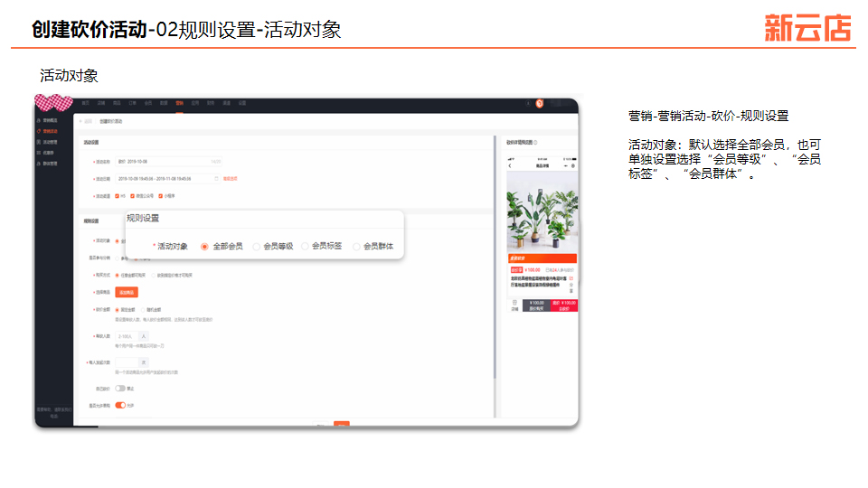Tick the 小程序 channel checkbox
Viewport: 868px width, 488px height.
point(161,196)
